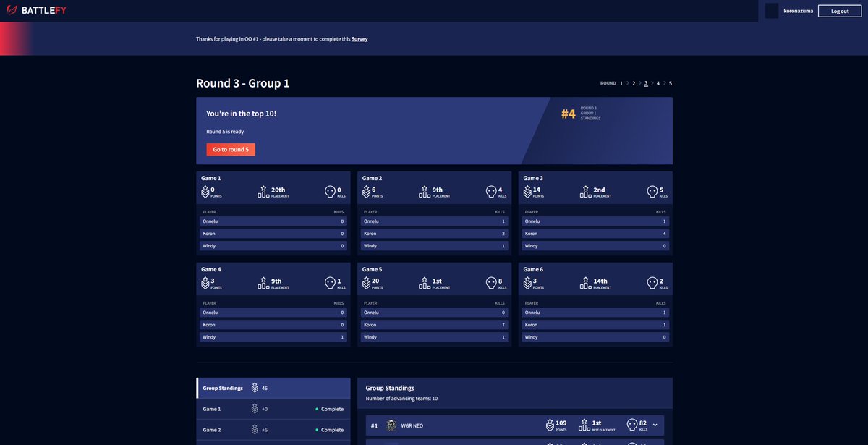Click WGR NEO best placement icon
868x445 pixels.
584,425
